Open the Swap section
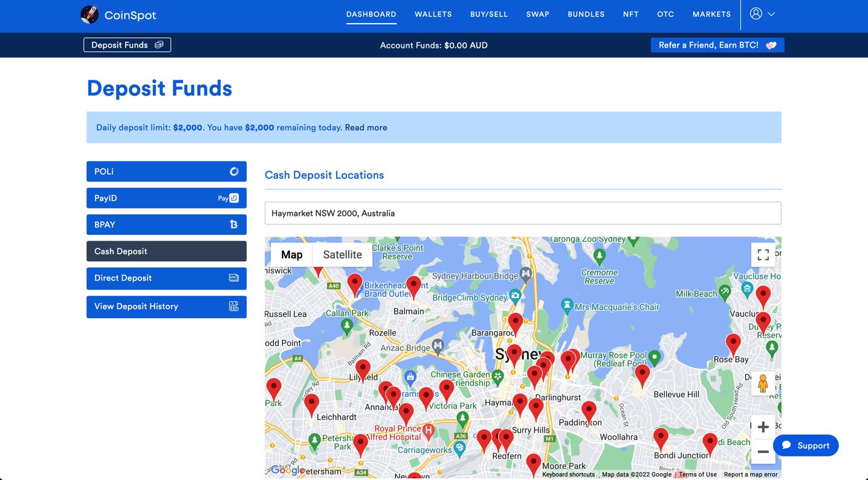 [x=537, y=14]
